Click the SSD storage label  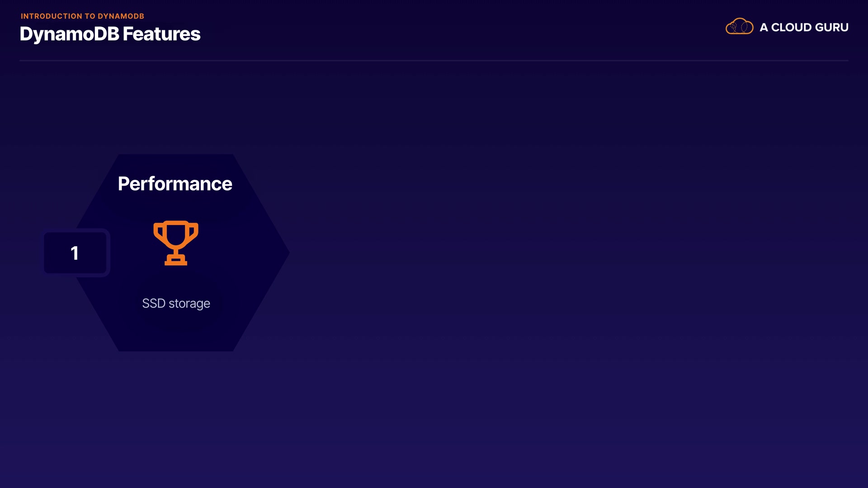pyautogui.click(x=176, y=303)
